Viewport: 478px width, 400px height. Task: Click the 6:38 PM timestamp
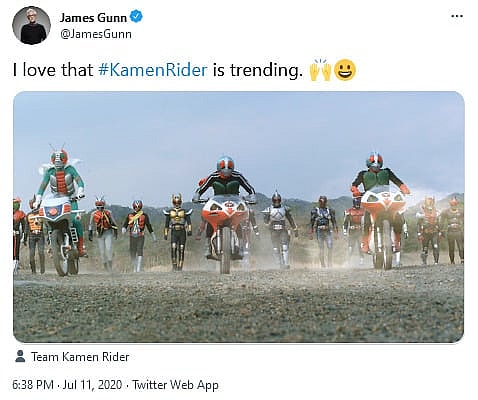[33, 385]
